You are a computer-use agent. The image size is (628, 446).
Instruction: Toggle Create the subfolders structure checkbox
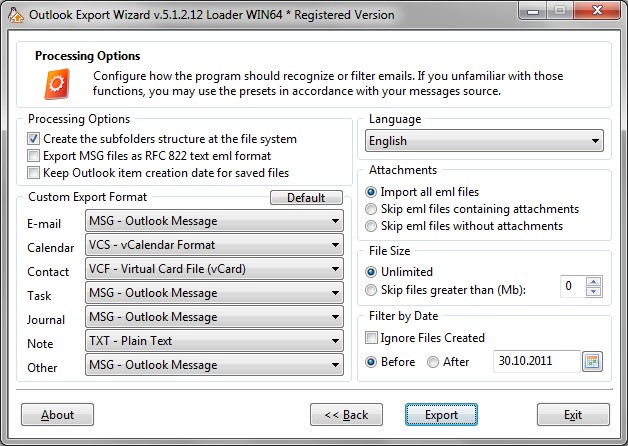(33, 139)
